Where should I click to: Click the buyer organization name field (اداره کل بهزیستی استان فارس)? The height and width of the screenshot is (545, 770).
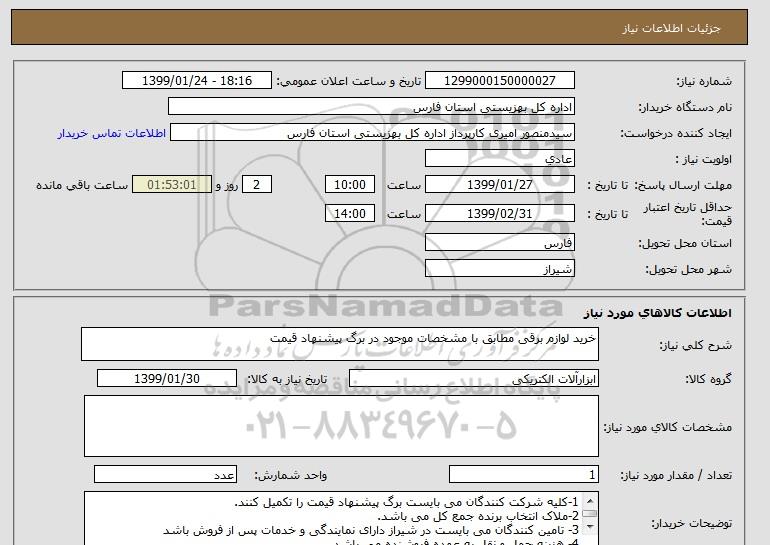coord(371,107)
